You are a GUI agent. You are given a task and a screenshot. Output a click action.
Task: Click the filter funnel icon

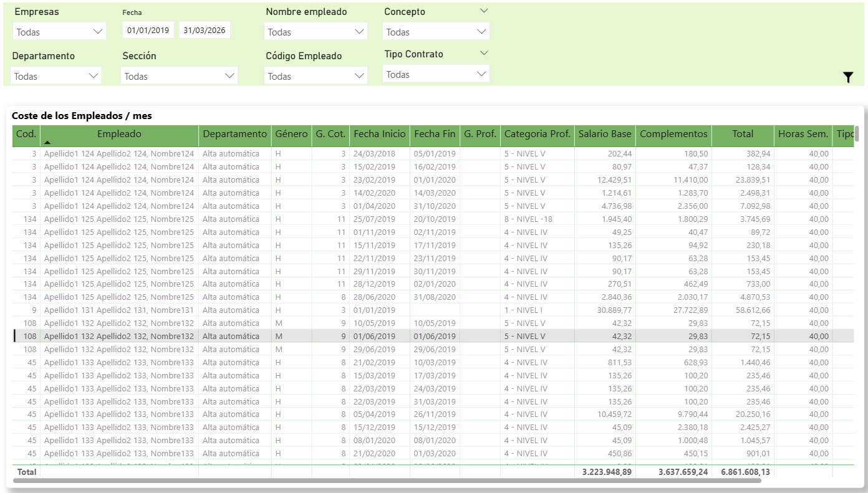point(847,77)
